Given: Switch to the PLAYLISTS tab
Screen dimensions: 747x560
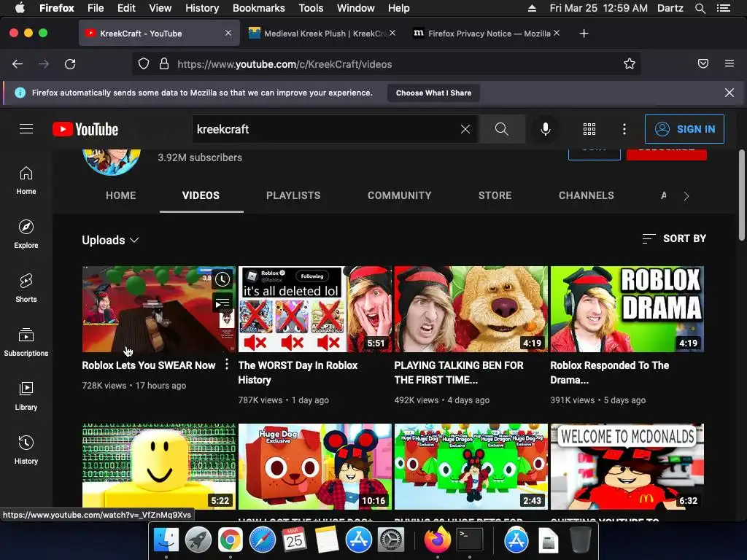Looking at the screenshot, I should click(293, 195).
